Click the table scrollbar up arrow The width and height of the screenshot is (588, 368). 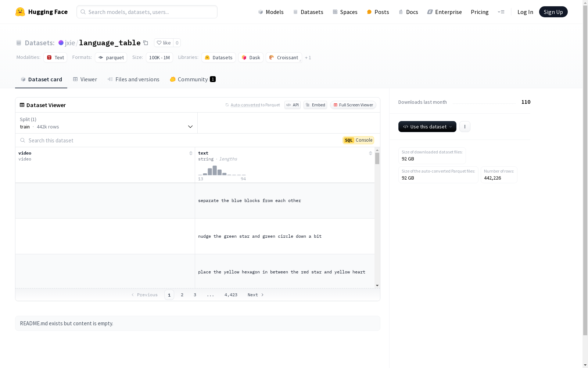377,150
